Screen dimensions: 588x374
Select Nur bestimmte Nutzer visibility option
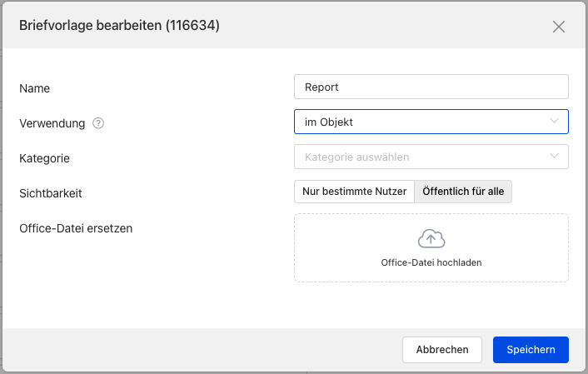[x=354, y=192]
